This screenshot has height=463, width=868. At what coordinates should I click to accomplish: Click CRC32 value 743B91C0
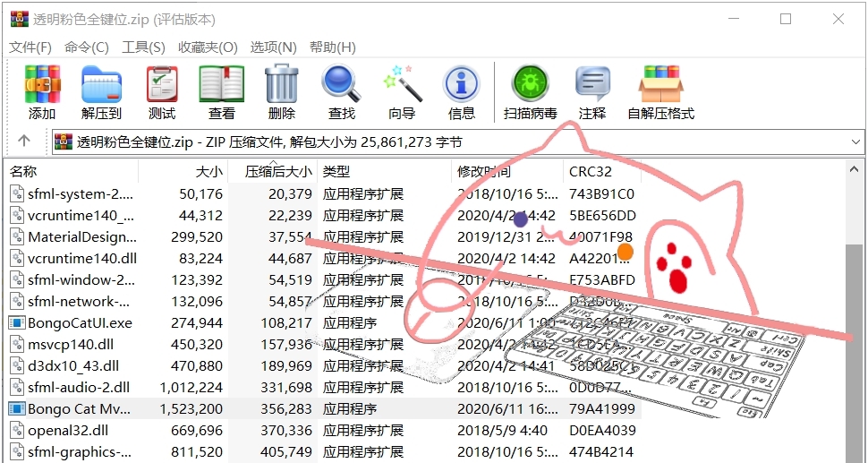(601, 193)
